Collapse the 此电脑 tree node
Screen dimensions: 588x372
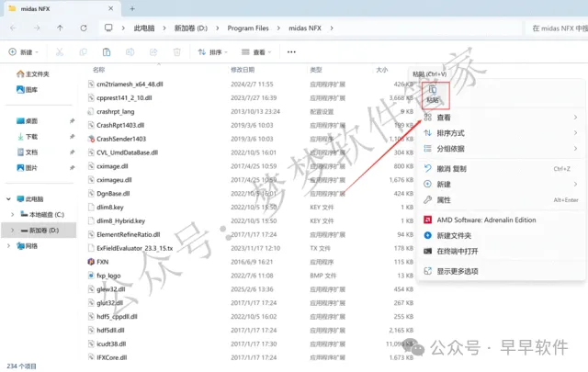point(8,199)
